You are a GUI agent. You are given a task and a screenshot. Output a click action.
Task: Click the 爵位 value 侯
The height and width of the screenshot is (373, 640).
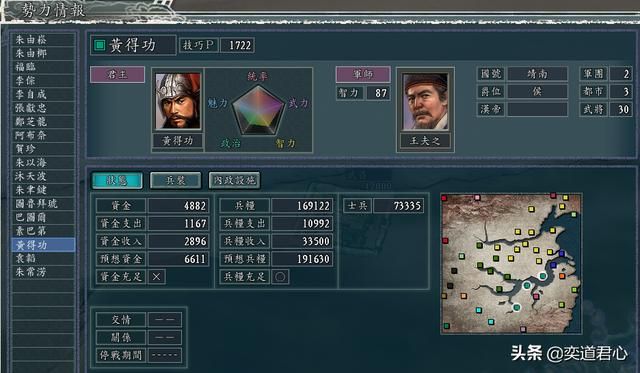[x=537, y=91]
